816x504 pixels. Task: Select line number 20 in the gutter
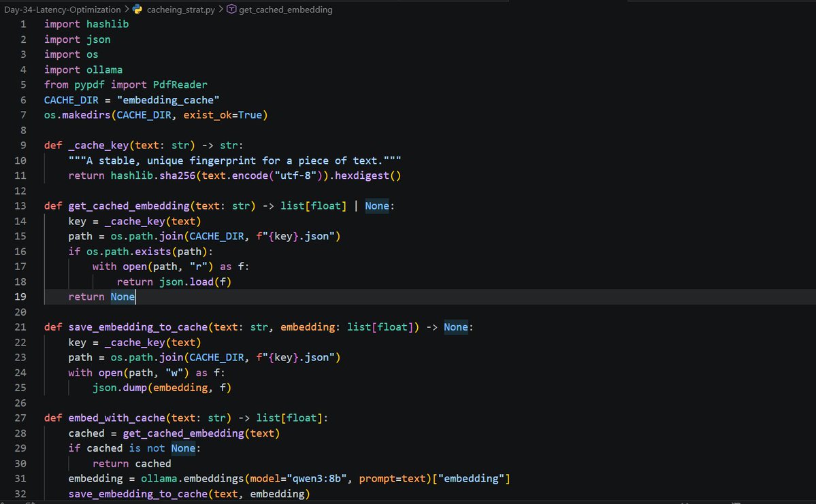pos(20,312)
